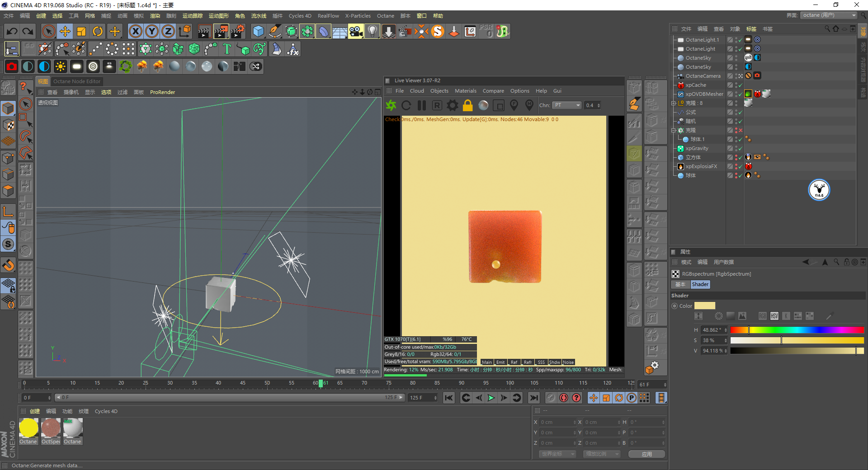
Task: Click the 应用 apply button
Action: pos(647,454)
